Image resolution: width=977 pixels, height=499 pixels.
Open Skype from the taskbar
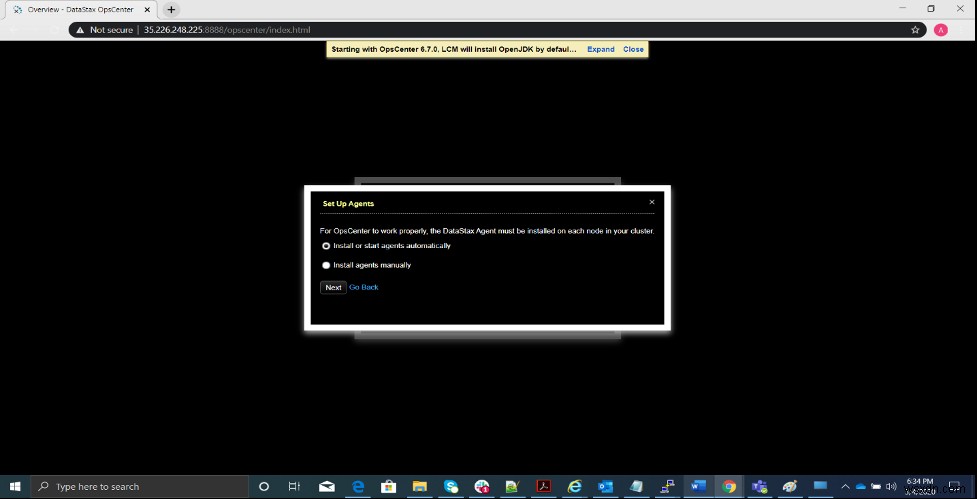coord(450,487)
